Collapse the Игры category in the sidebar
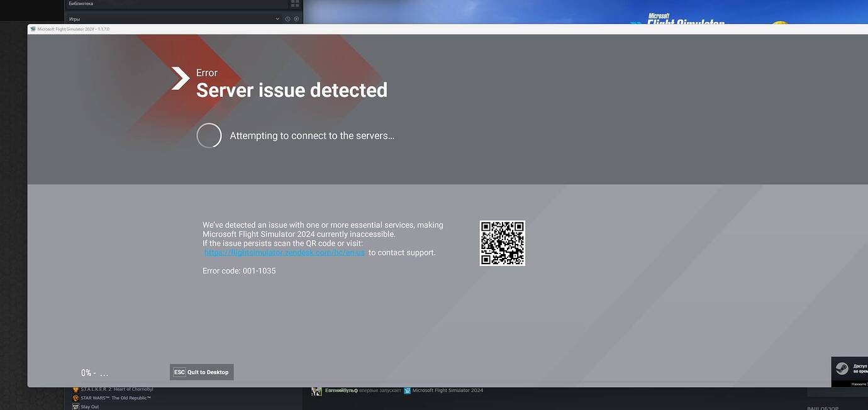Viewport: 868px width, 410px height. [x=277, y=18]
